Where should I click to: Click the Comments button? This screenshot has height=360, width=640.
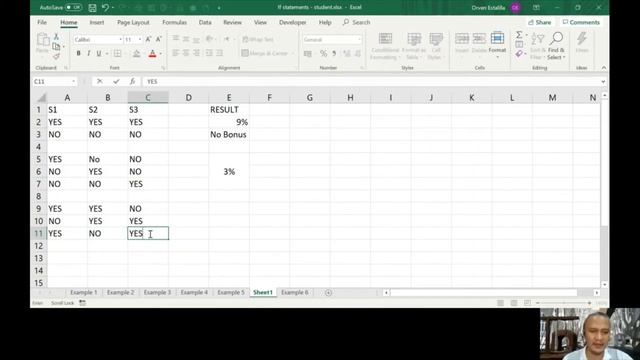coord(581,22)
